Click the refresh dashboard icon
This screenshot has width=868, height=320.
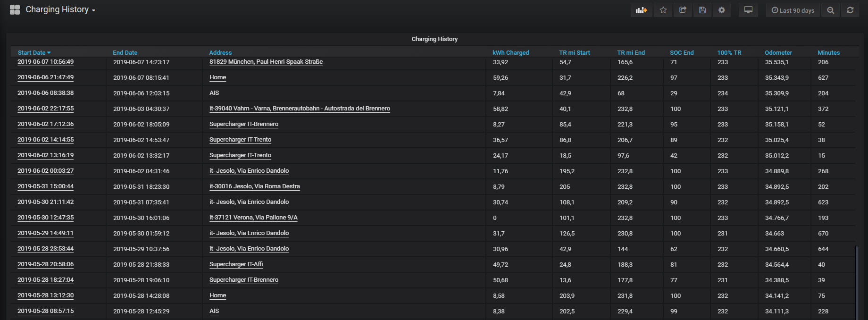coord(850,10)
